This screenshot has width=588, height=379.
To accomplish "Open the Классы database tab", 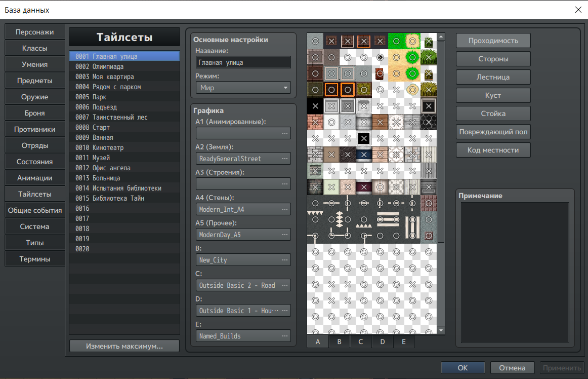I will point(34,48).
